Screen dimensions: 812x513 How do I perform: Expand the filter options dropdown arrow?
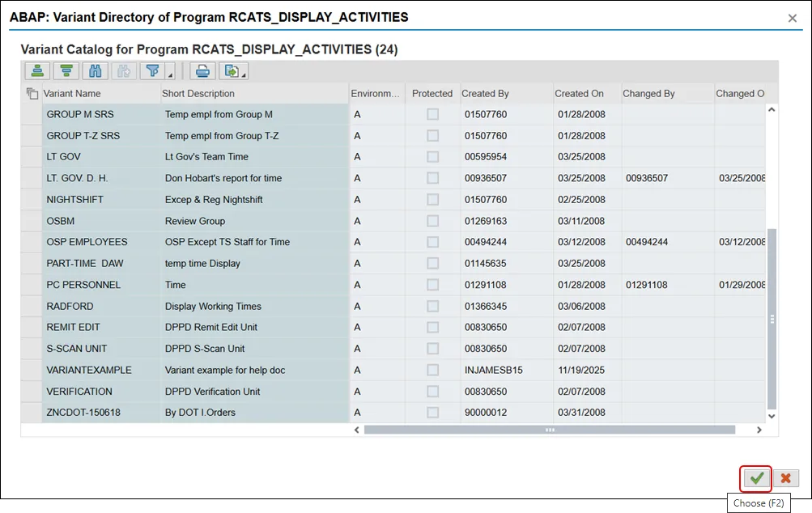tap(170, 75)
